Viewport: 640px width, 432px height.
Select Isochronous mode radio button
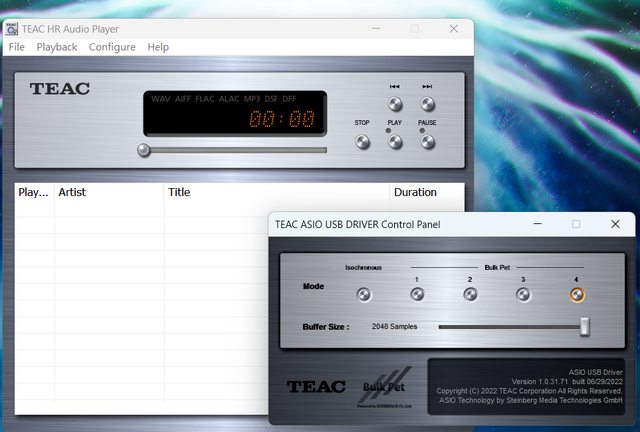364,294
